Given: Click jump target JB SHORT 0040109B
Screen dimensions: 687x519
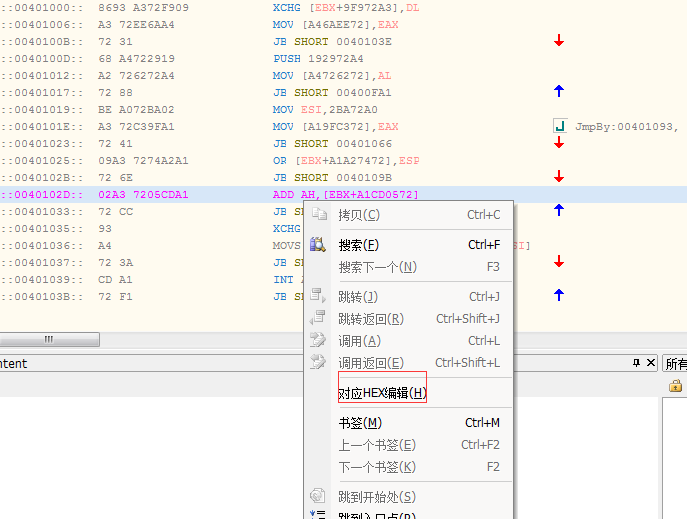Looking at the screenshot, I should pyautogui.click(x=332, y=178).
